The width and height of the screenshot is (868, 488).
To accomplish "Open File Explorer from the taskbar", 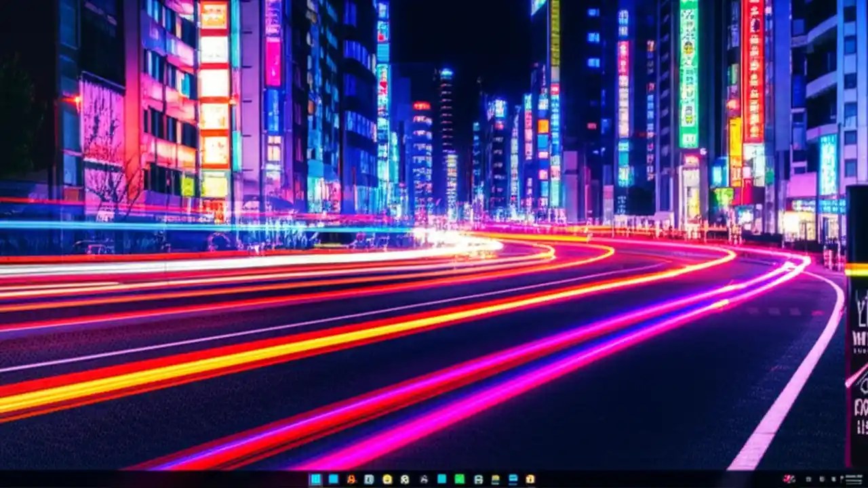I will tap(387, 479).
